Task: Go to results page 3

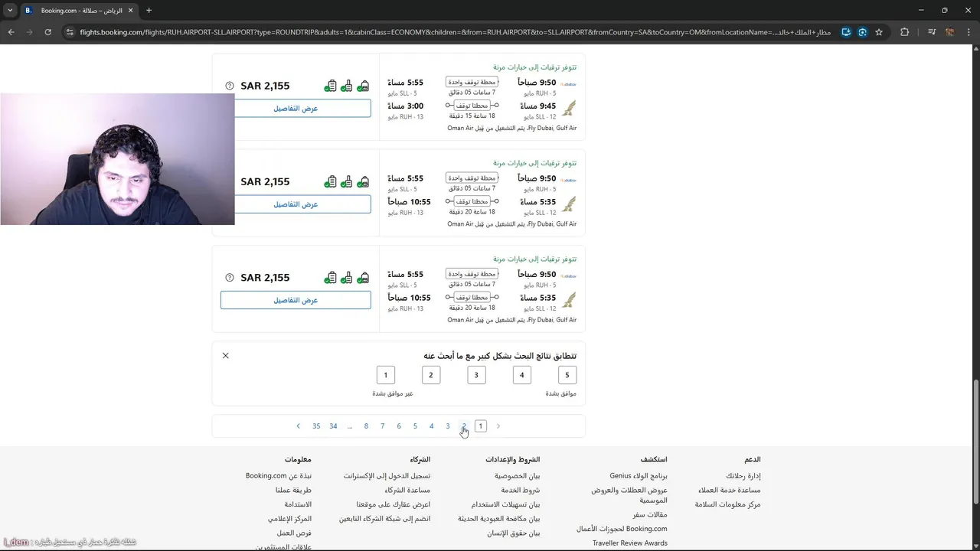Action: click(x=448, y=426)
